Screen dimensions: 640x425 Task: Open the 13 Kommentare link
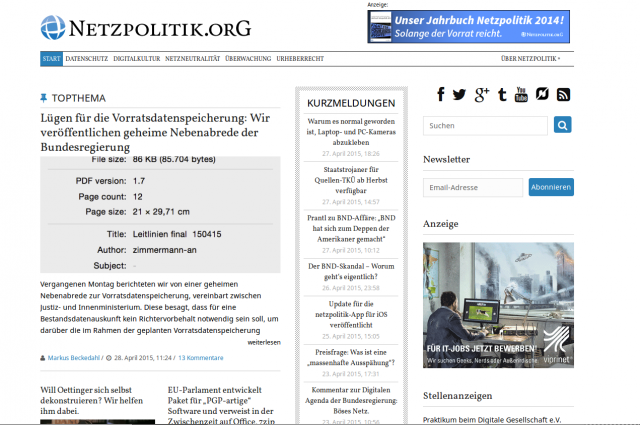pos(203,357)
